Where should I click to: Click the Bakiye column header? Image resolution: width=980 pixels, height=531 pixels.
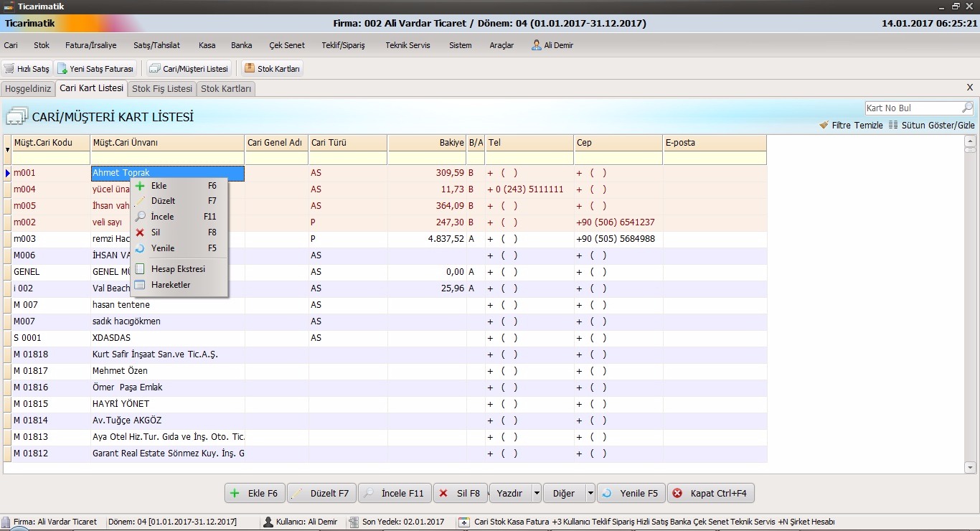pos(426,143)
